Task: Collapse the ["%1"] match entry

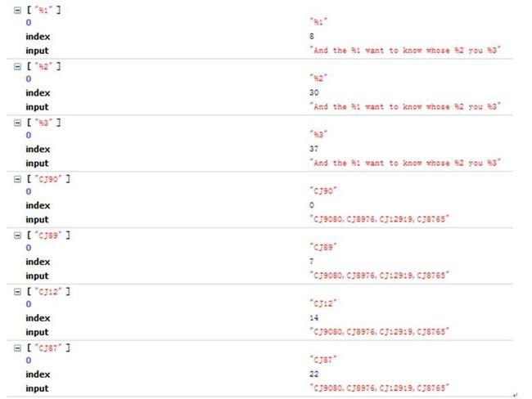Action: pyautogui.click(x=17, y=11)
